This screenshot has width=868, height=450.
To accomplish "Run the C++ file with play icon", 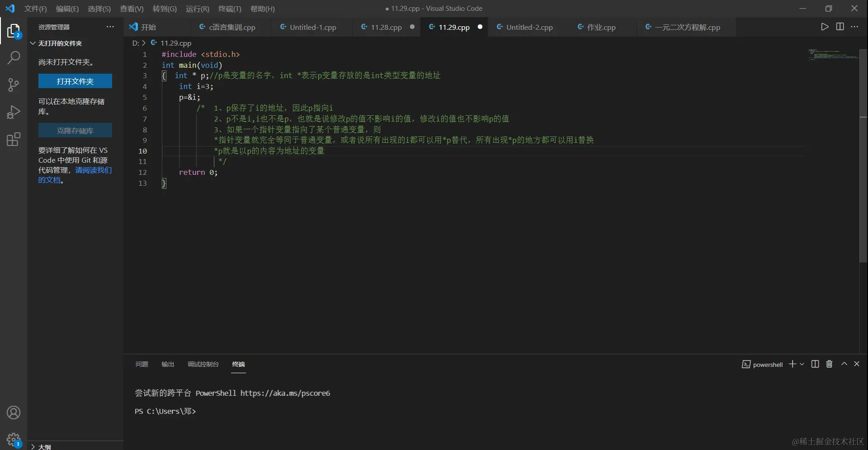I will coord(825,27).
